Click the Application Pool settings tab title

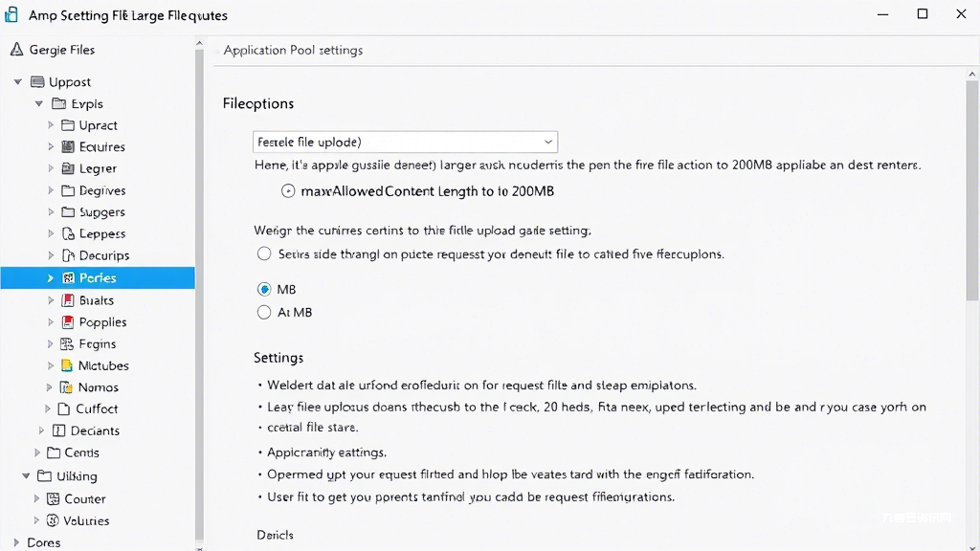(293, 50)
